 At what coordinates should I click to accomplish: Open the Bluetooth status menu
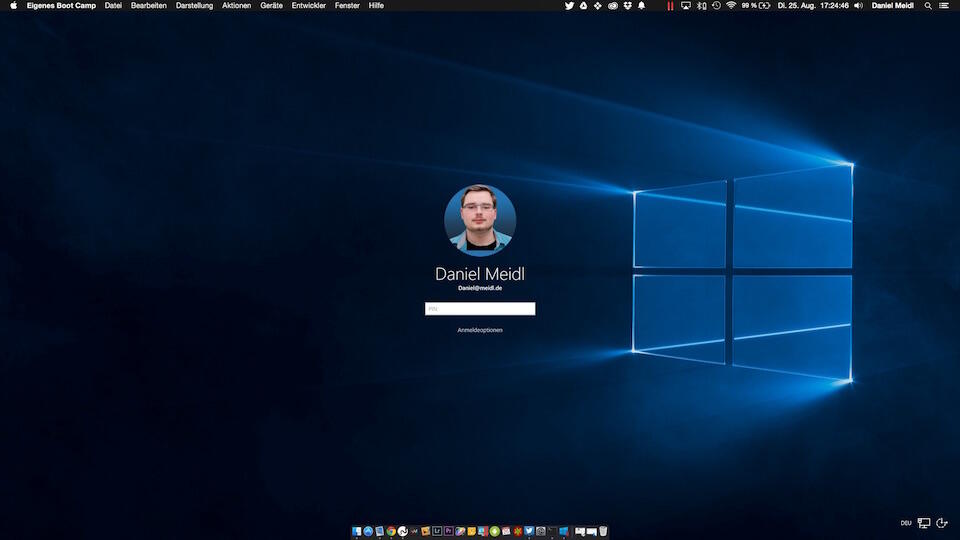pos(702,6)
